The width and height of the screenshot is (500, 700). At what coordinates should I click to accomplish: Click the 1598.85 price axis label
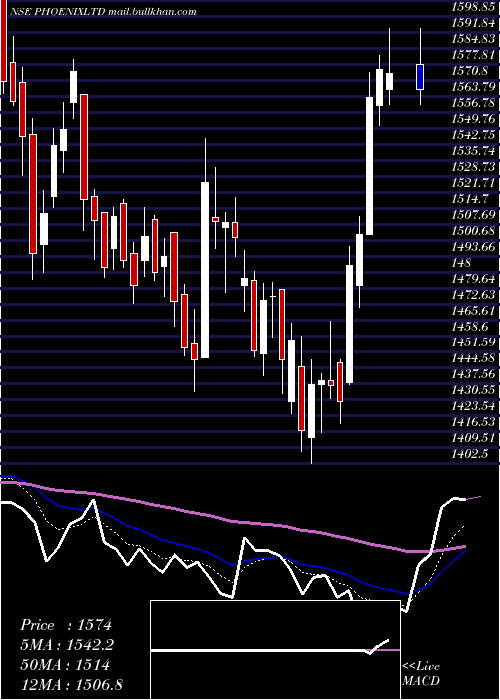tap(474, 7)
